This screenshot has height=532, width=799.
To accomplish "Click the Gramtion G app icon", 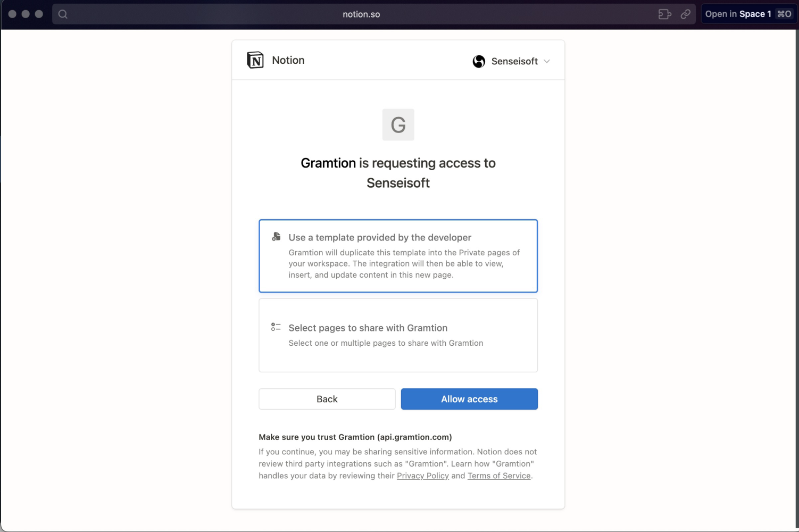I will tap(398, 124).
